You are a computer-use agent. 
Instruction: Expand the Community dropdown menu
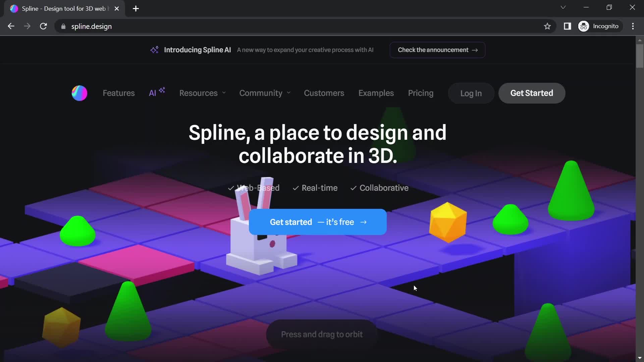pos(264,93)
